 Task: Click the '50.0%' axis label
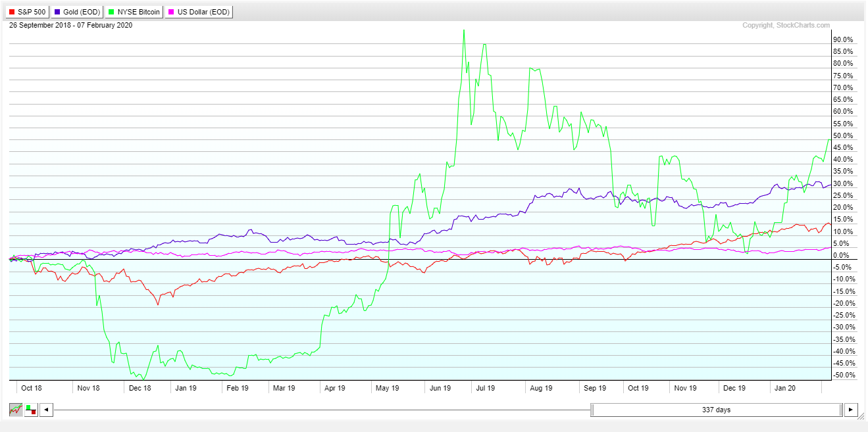tap(843, 135)
